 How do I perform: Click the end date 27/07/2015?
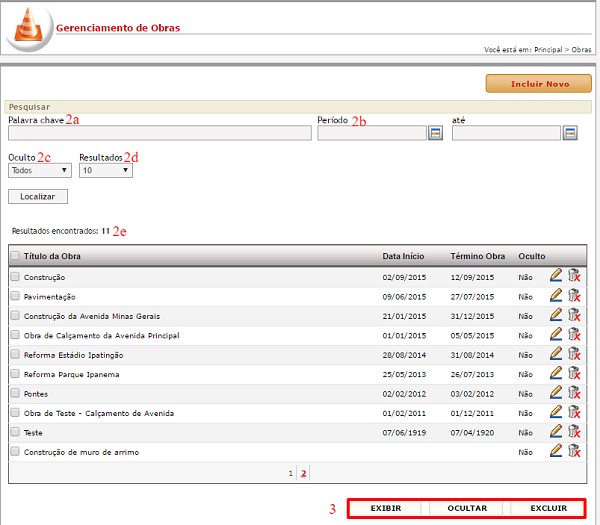coord(472,297)
